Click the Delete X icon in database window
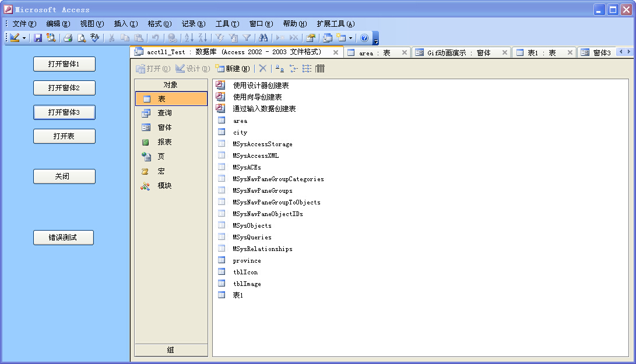 (263, 69)
